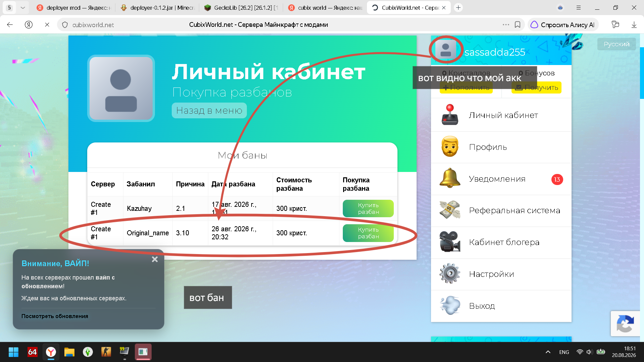
Task: Open the gear icon for Настройки
Action: click(450, 274)
